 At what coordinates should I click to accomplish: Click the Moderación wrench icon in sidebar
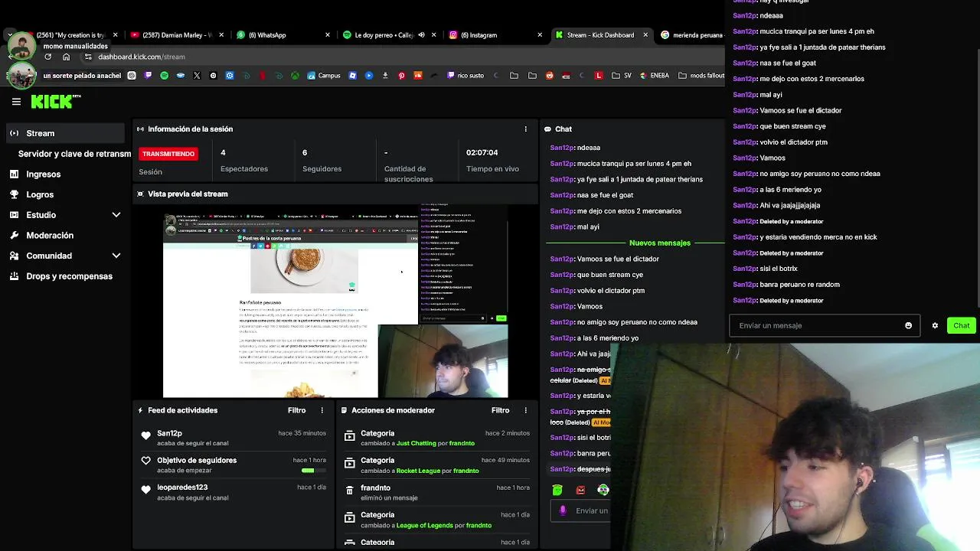[14, 235]
